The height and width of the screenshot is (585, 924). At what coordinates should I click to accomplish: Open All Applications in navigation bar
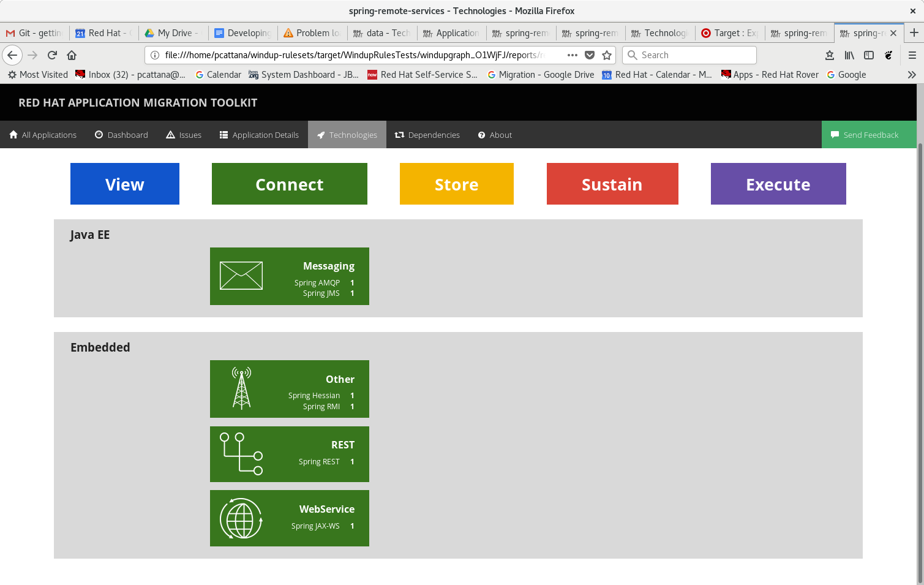[43, 135]
